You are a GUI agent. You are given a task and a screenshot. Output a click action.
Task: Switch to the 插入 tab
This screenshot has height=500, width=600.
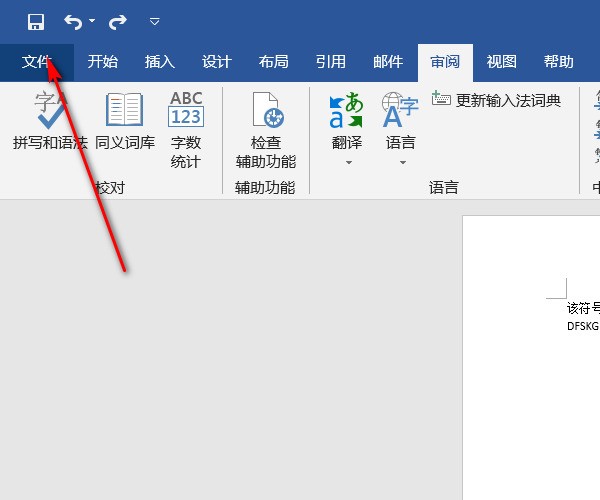pyautogui.click(x=160, y=62)
